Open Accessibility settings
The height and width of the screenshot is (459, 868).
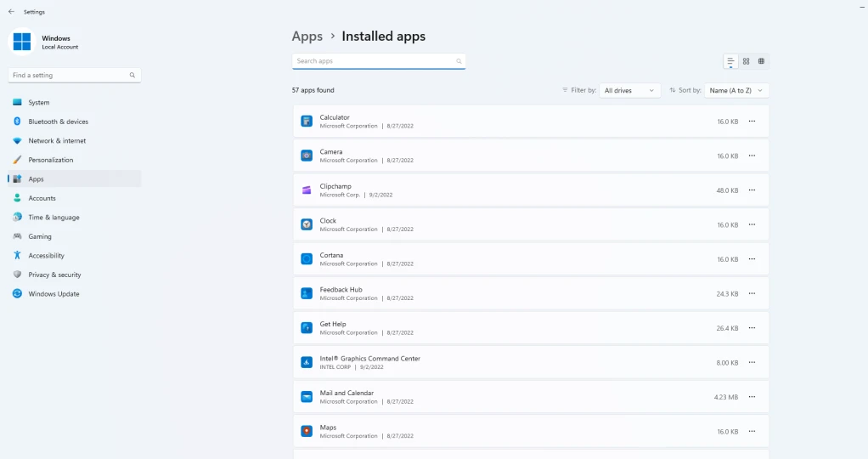pyautogui.click(x=75, y=256)
